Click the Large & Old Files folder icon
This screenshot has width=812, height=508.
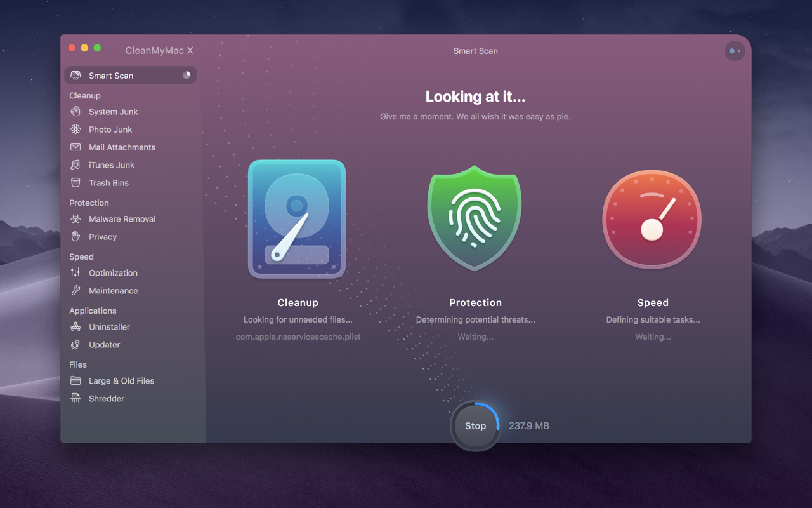tap(75, 380)
